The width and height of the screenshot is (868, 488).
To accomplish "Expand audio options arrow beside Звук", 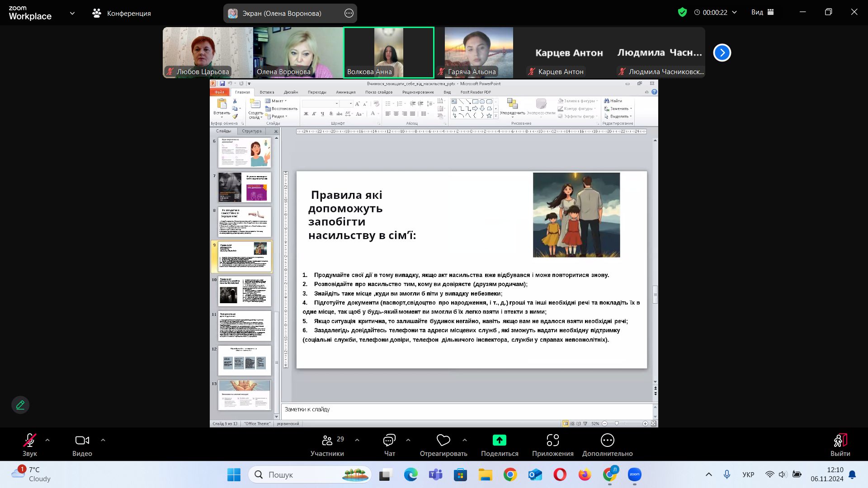I will pos(47,440).
